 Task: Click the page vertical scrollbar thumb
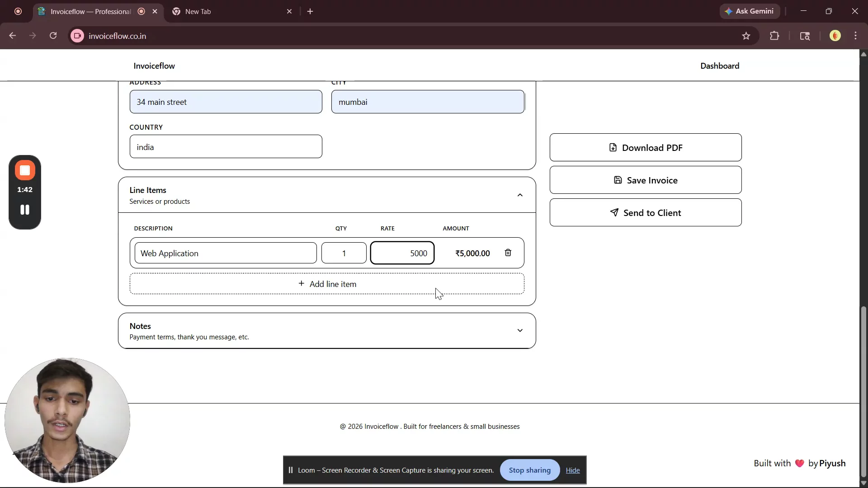click(863, 392)
